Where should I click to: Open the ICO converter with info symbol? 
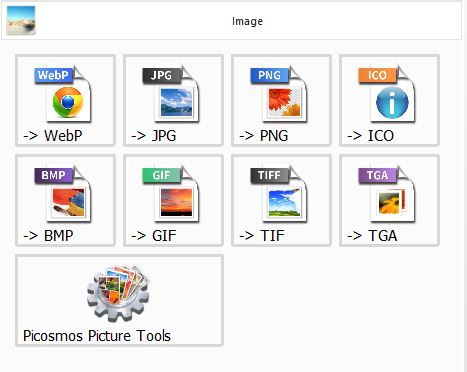387,94
